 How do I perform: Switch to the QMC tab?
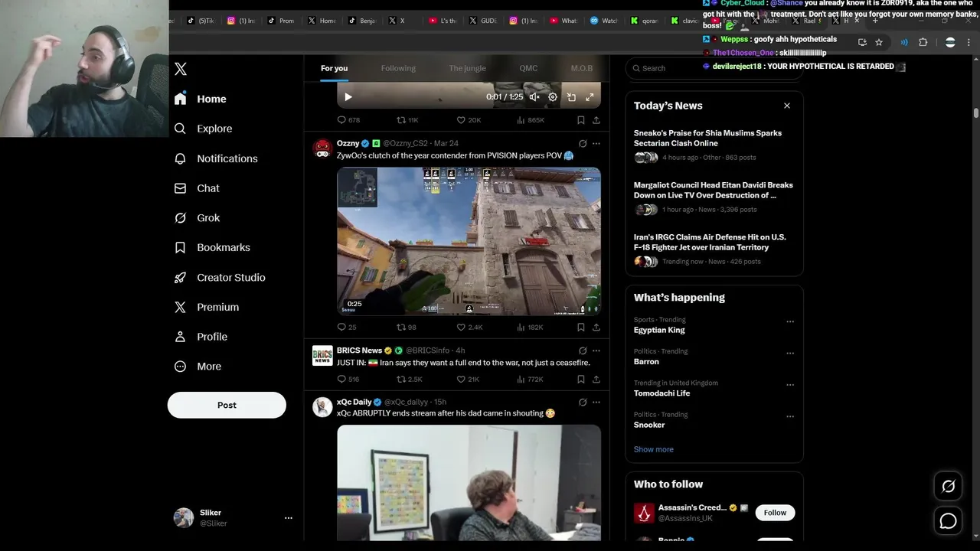click(528, 68)
